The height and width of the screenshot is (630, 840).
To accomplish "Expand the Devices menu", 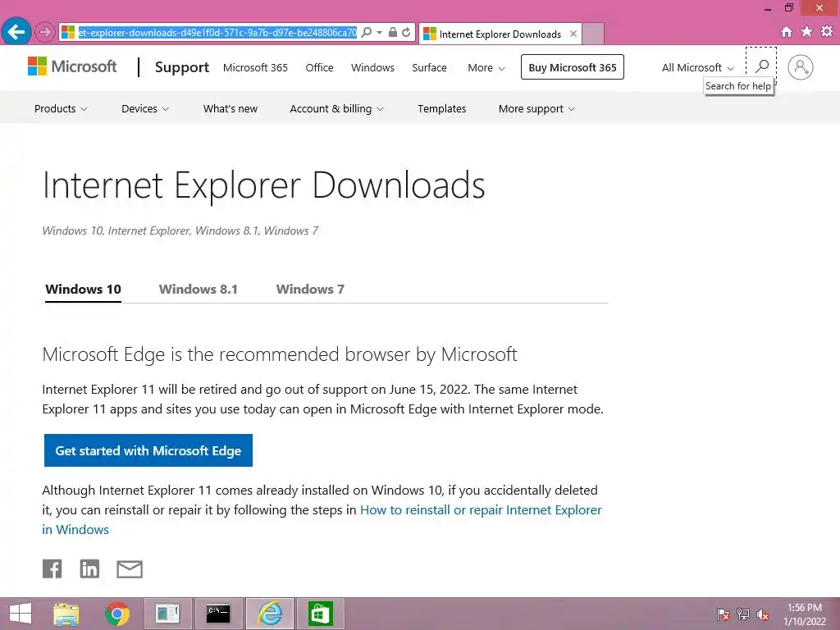I will click(x=145, y=109).
